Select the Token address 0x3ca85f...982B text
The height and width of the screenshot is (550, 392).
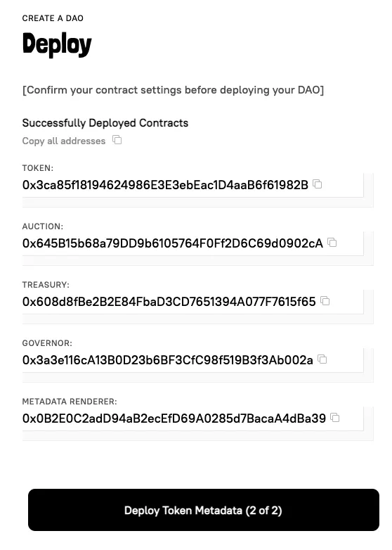(x=165, y=185)
